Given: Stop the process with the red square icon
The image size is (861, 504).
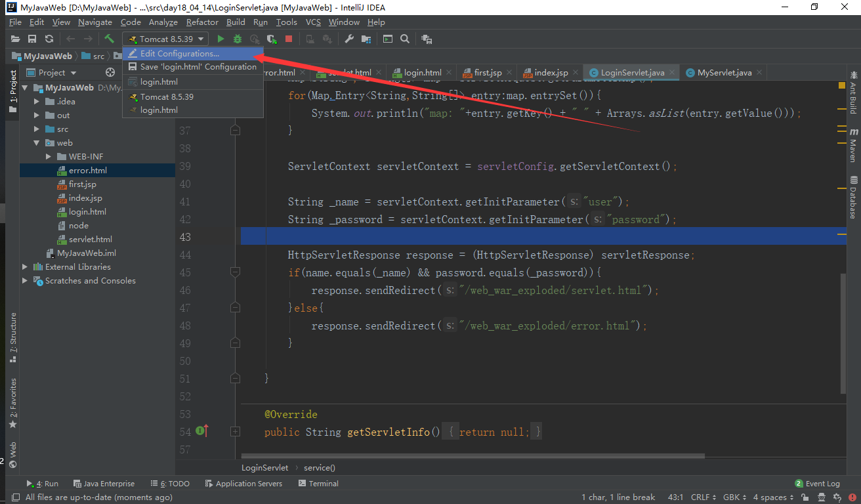Looking at the screenshot, I should point(289,39).
